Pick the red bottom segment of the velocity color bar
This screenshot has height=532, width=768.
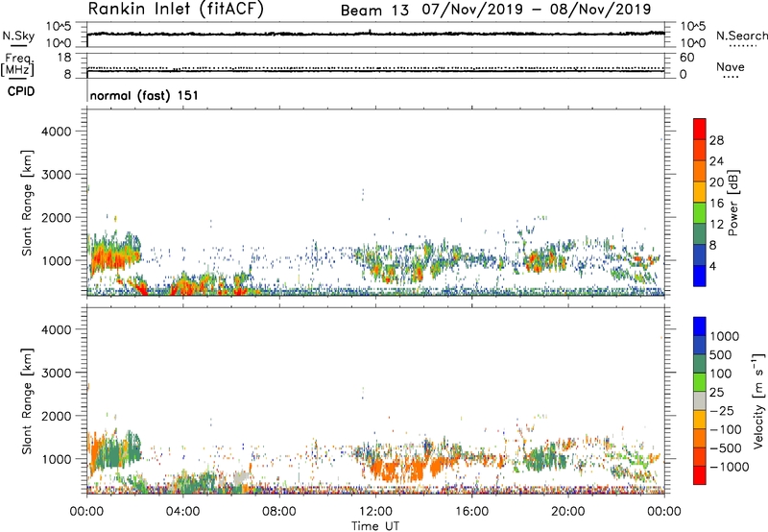point(700,475)
